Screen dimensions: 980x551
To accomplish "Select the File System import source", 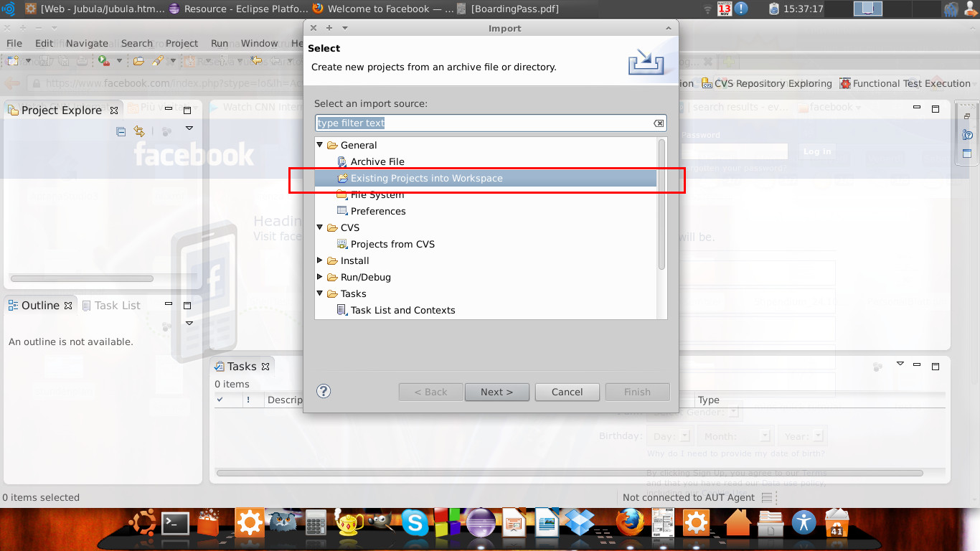I will click(x=377, y=194).
